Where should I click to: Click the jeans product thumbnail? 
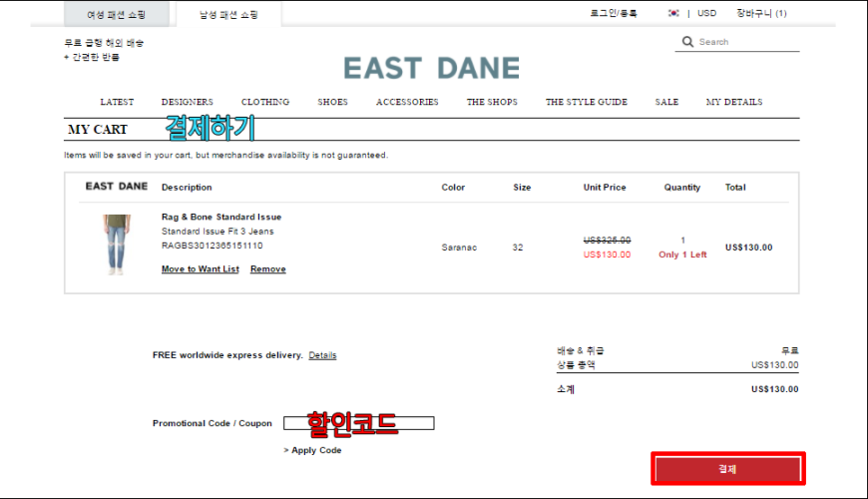(x=117, y=245)
